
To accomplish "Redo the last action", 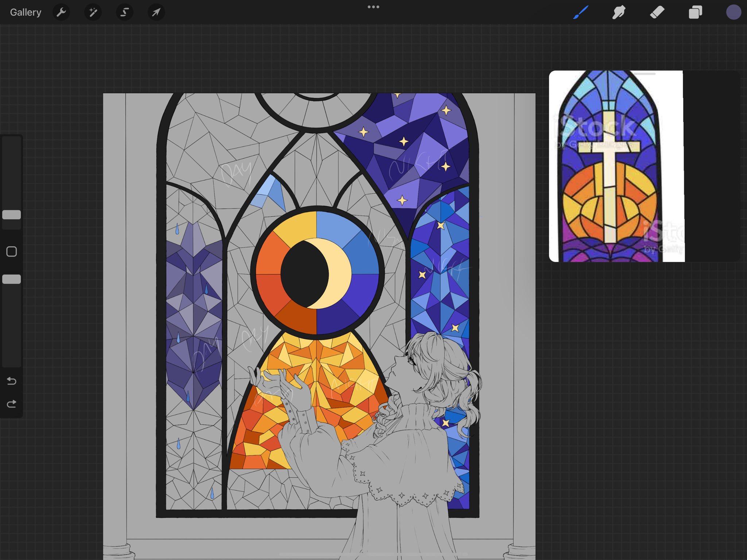I will tap(12, 404).
